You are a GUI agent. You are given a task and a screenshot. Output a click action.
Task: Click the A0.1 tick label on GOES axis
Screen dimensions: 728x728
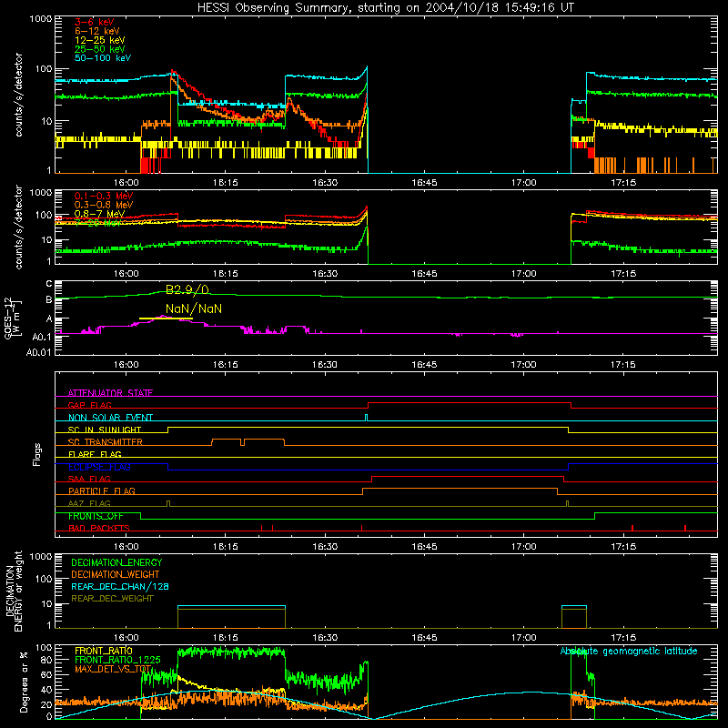(42, 337)
